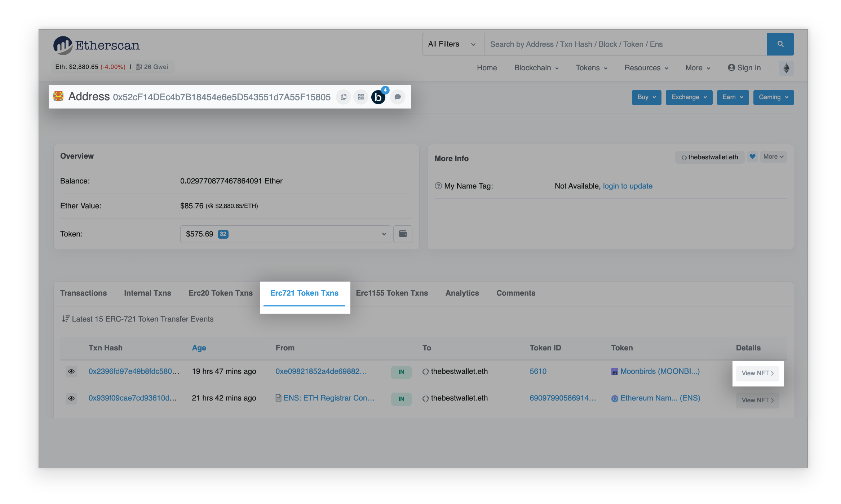This screenshot has width=841, height=504.
Task: Select the Transactions tab
Action: [x=83, y=293]
